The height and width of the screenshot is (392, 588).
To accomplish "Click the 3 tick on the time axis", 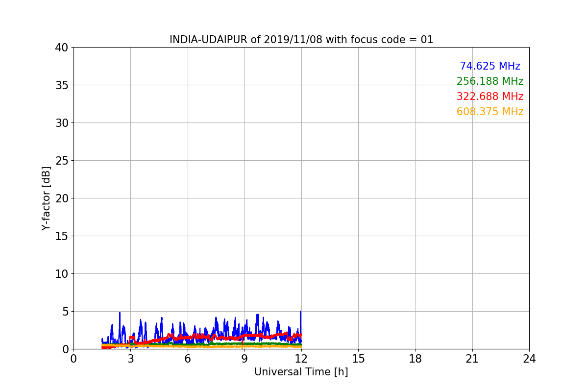I will point(130,359).
